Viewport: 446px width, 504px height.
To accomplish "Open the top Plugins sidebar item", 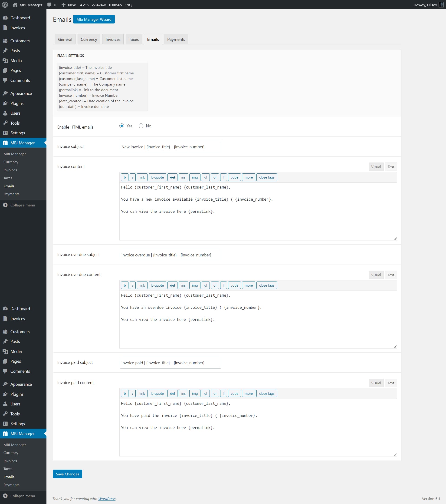I will (17, 103).
